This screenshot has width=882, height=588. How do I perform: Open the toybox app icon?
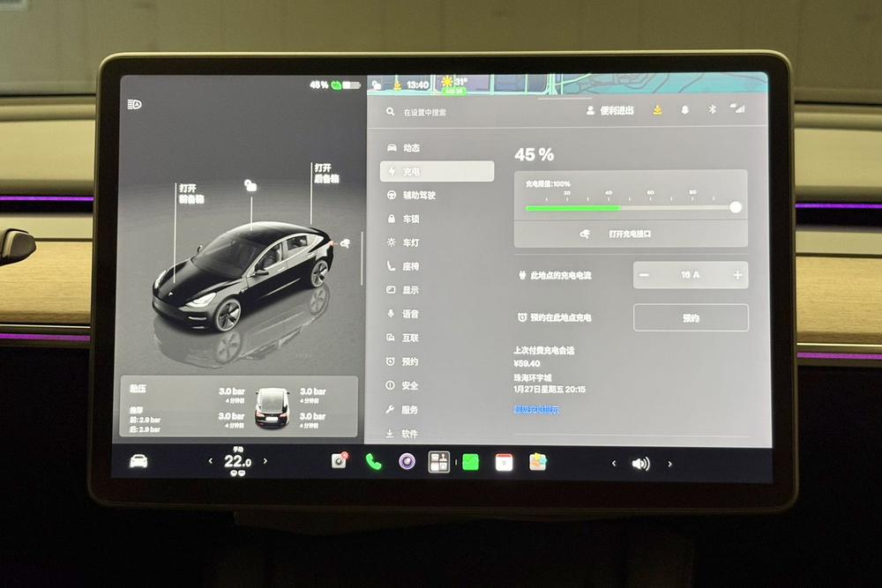(x=538, y=463)
